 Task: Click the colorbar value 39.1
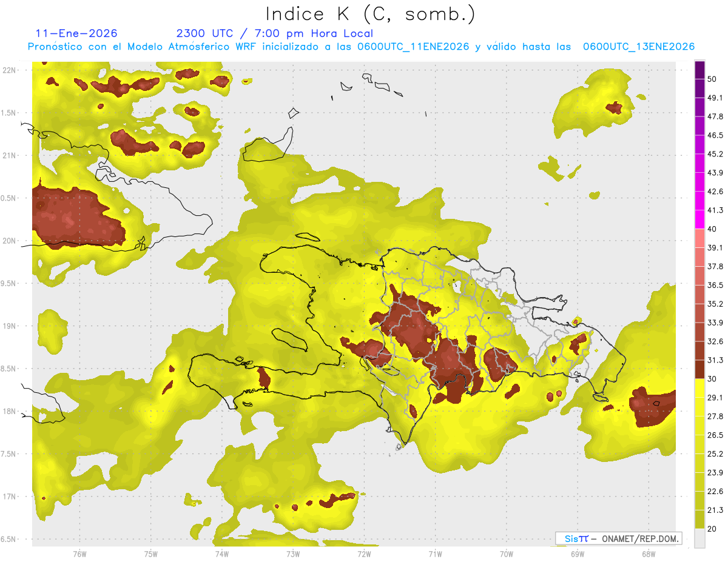[x=716, y=248]
